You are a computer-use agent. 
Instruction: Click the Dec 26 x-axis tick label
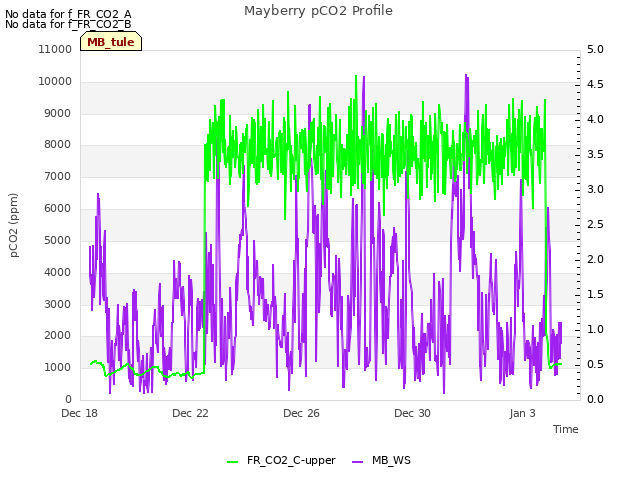pos(302,413)
